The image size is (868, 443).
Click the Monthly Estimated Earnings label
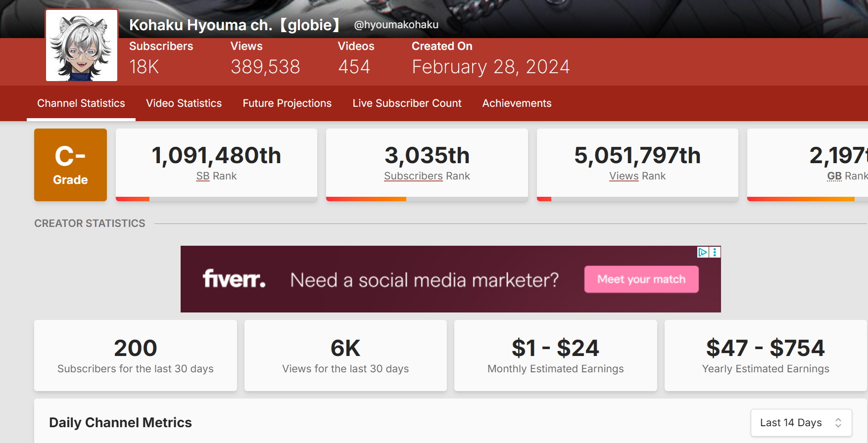coord(556,369)
